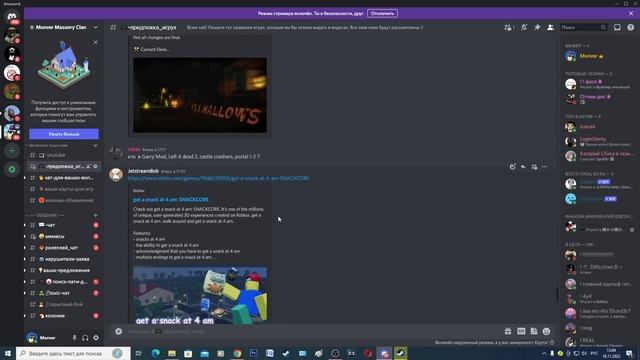Enlarge get a snack at 4 am image

pyautogui.click(x=200, y=296)
